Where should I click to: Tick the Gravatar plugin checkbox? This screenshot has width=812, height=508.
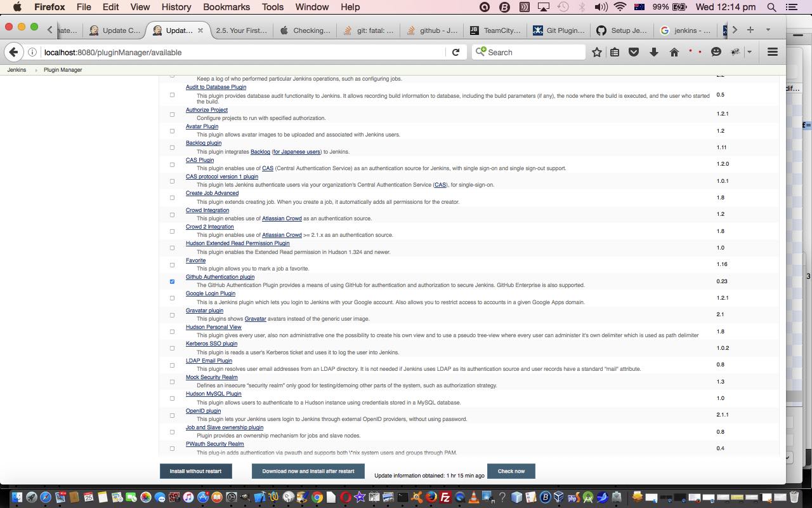[x=172, y=315]
